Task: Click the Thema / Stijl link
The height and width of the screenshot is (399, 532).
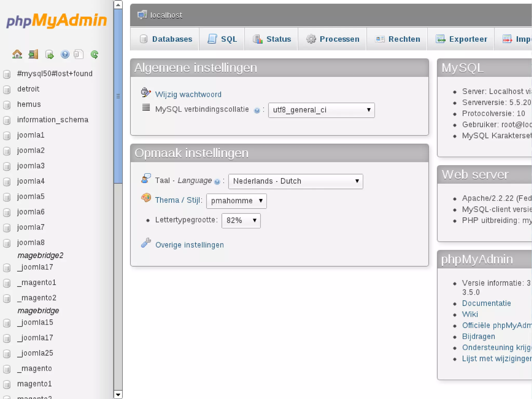Action: tap(178, 200)
